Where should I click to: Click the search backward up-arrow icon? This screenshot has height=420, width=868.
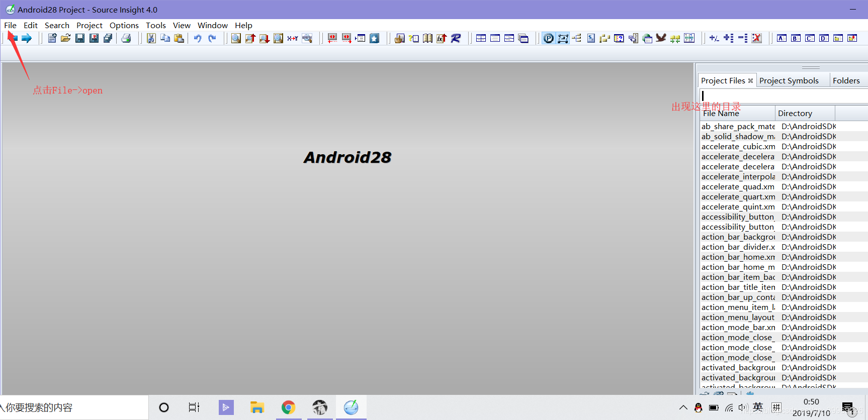[250, 38]
